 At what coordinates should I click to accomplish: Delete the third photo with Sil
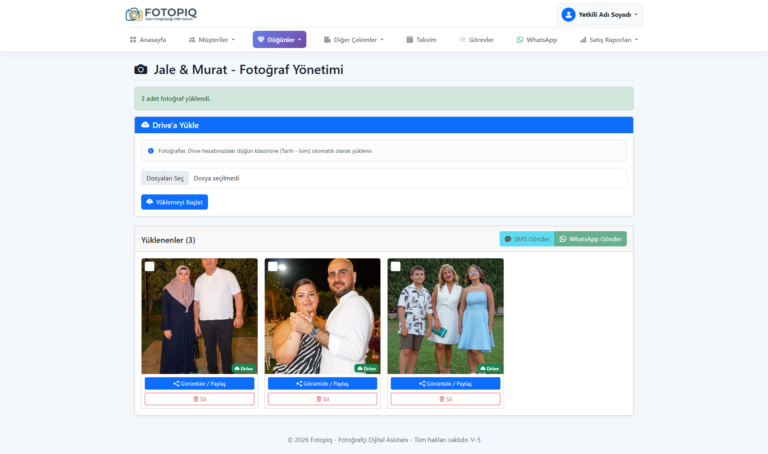pyautogui.click(x=445, y=399)
